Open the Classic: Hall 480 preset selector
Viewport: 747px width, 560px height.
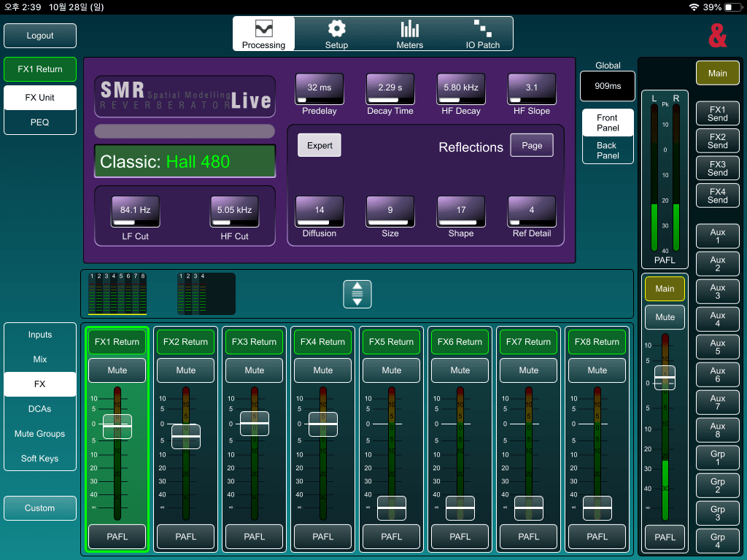click(x=185, y=161)
